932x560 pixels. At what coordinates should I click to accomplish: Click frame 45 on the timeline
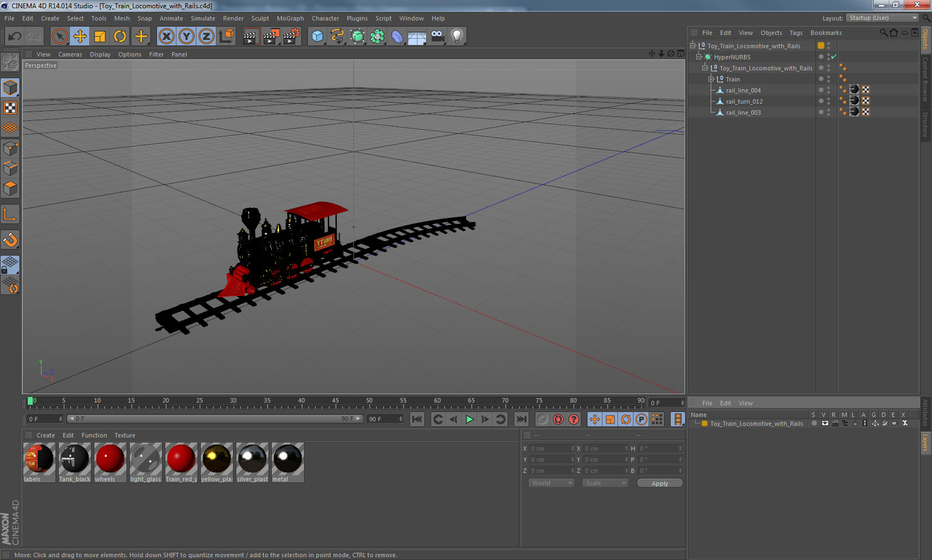[x=335, y=401]
